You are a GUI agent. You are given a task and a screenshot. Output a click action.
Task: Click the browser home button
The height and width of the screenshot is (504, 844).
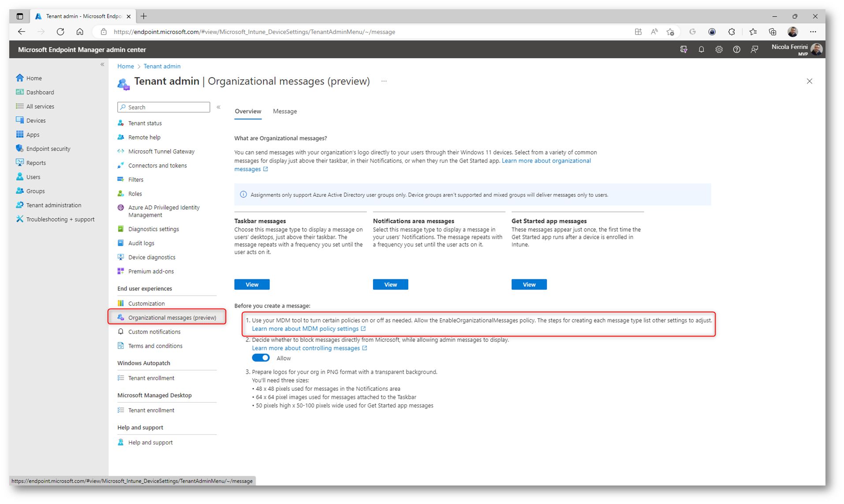(80, 32)
